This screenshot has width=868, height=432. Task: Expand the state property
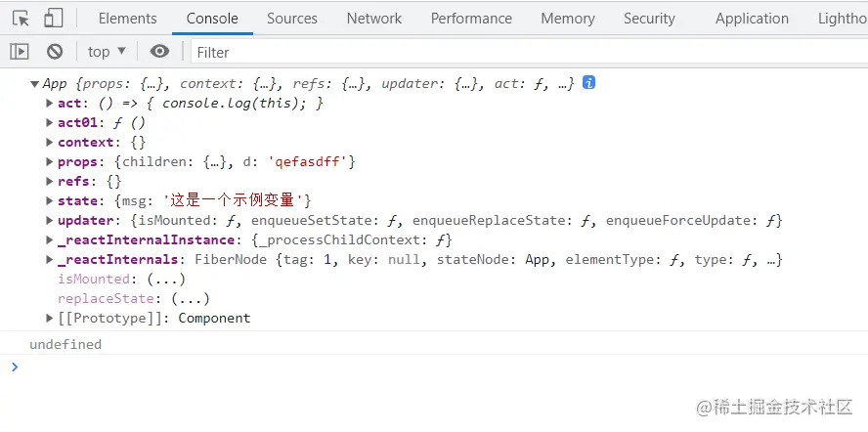(50, 201)
